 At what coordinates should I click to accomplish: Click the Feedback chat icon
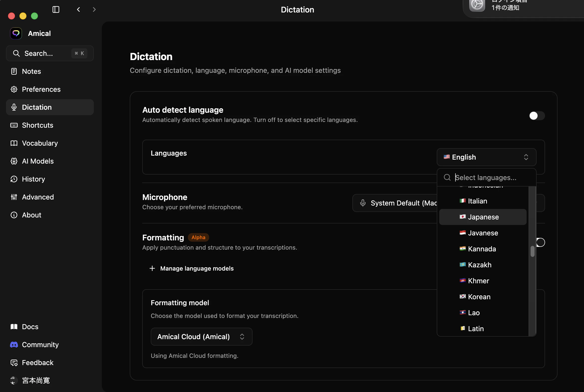(14, 363)
